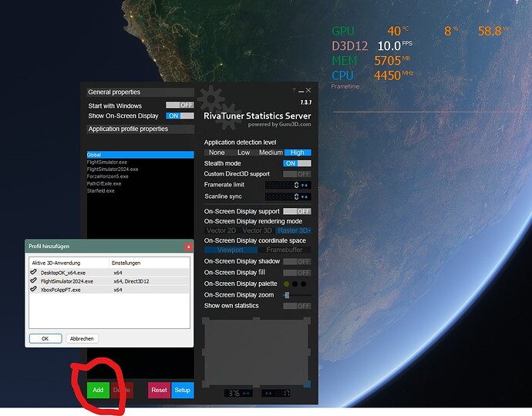Set detection level to None
532x416 pixels.
point(217,153)
